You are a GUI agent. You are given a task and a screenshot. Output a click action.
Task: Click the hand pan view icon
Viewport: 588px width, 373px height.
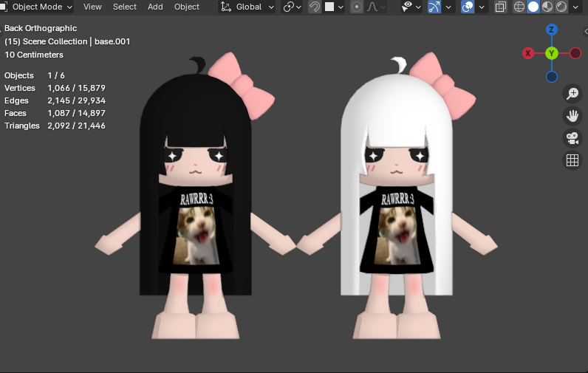click(x=572, y=116)
